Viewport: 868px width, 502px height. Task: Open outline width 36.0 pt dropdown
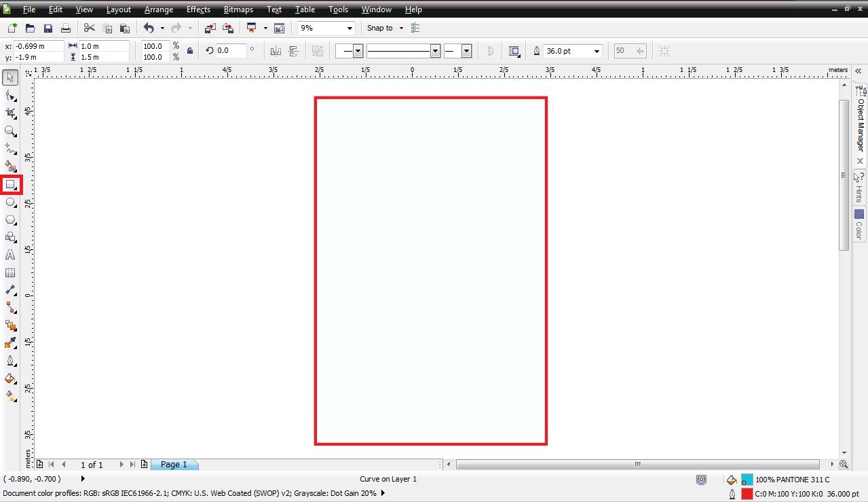[597, 51]
